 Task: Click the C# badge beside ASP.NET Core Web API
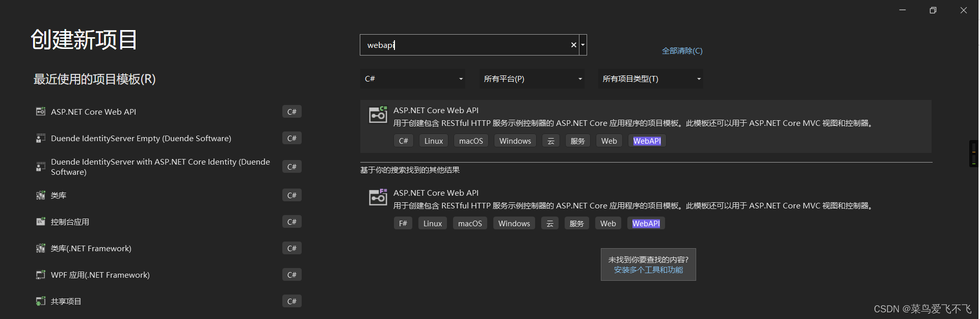point(292,112)
